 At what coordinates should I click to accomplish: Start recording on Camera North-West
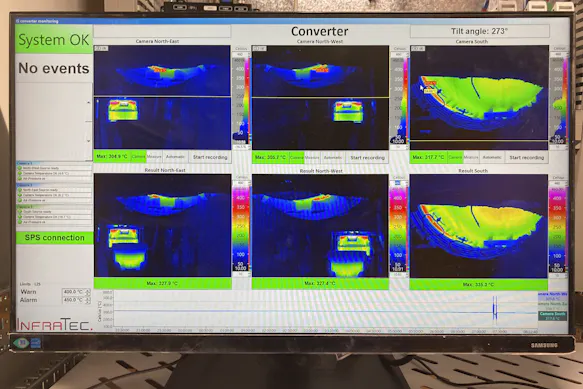coord(367,158)
